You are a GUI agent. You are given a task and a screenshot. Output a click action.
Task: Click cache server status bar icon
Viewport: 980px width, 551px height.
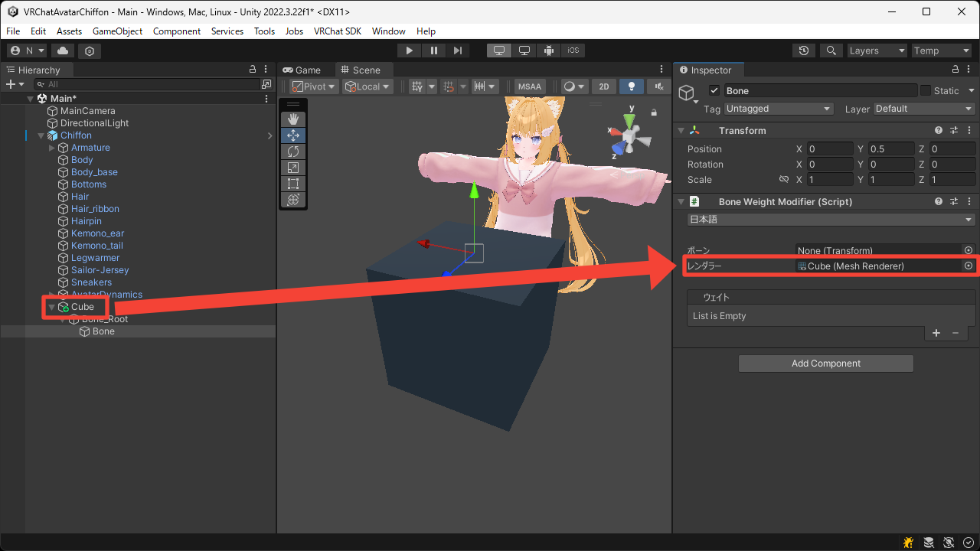(929, 543)
